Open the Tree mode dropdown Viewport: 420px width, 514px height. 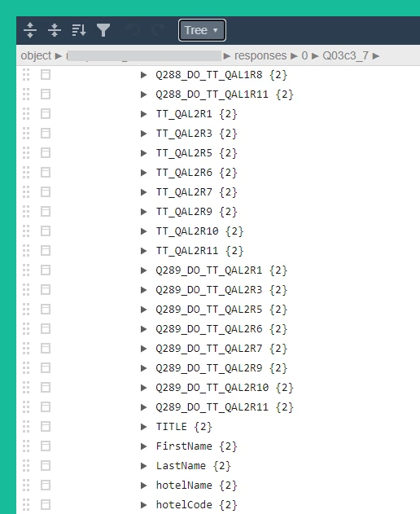point(202,30)
